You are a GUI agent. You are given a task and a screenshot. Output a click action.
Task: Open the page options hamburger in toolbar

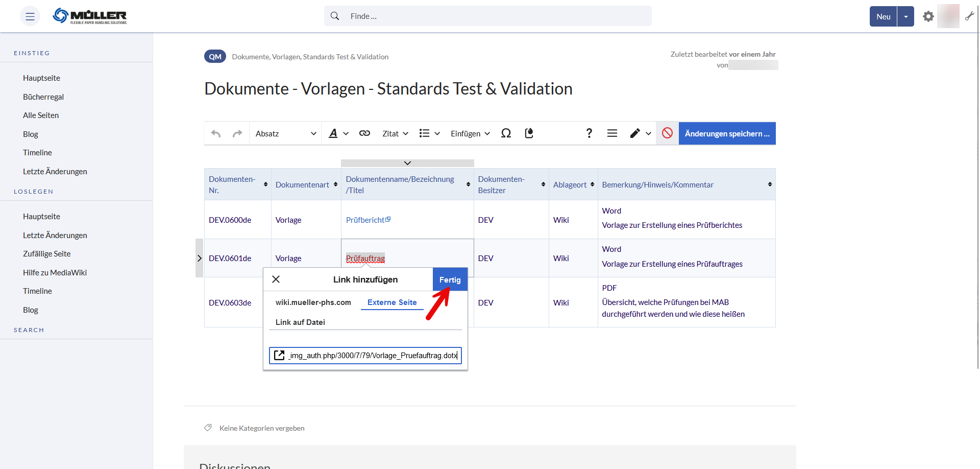(x=612, y=133)
